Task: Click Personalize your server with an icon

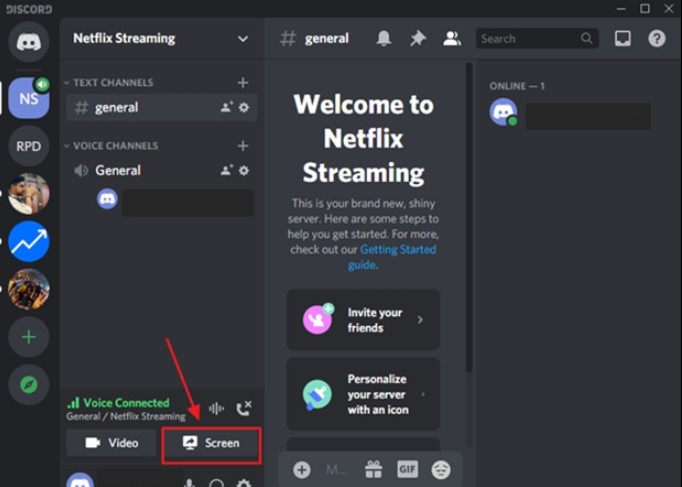Action: [363, 394]
